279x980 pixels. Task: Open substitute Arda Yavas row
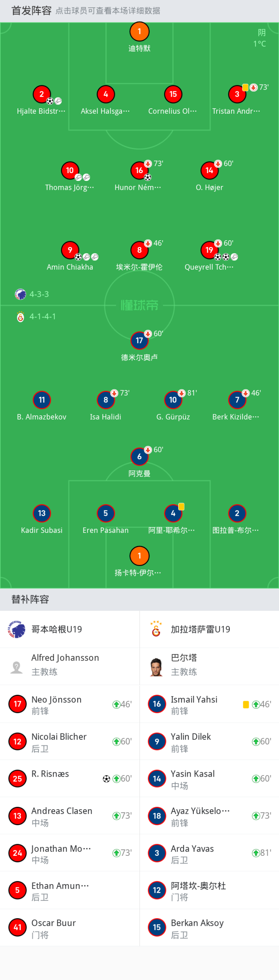tap(209, 853)
